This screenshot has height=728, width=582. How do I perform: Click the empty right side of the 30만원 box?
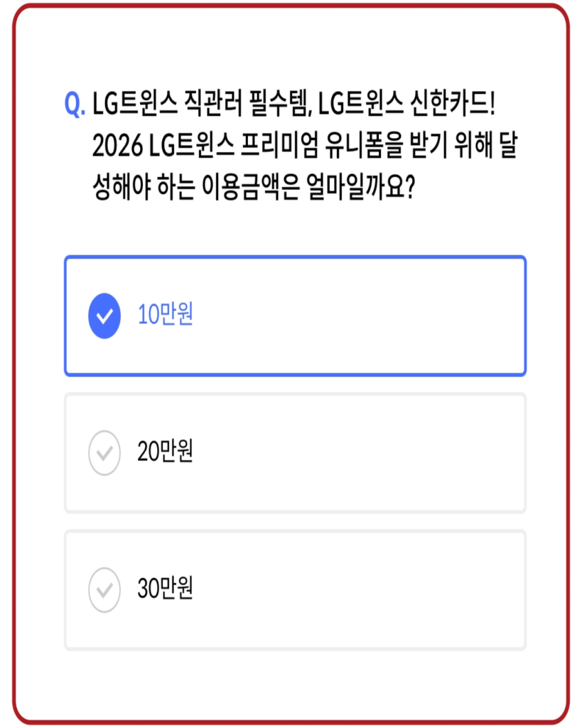coord(426,589)
